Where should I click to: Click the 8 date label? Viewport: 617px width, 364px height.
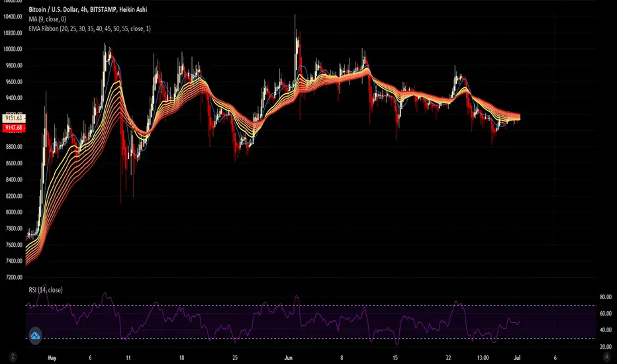pos(342,357)
